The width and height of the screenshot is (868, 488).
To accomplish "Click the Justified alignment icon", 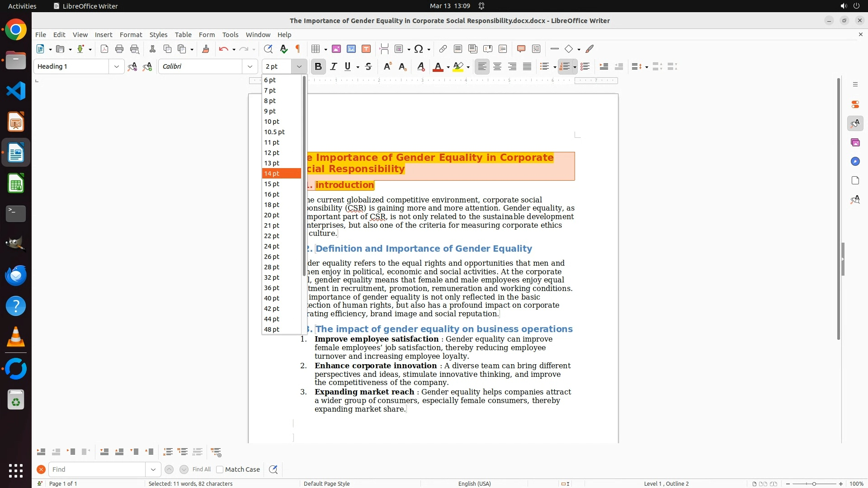I will tap(527, 66).
